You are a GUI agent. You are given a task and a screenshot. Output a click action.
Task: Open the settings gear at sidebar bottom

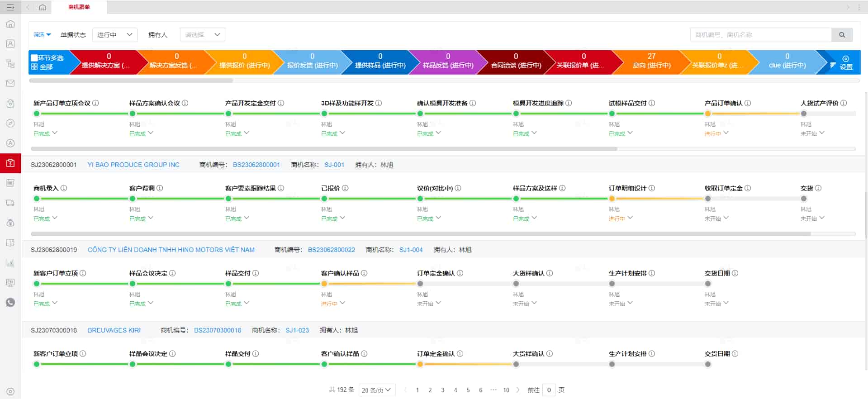tap(10, 392)
